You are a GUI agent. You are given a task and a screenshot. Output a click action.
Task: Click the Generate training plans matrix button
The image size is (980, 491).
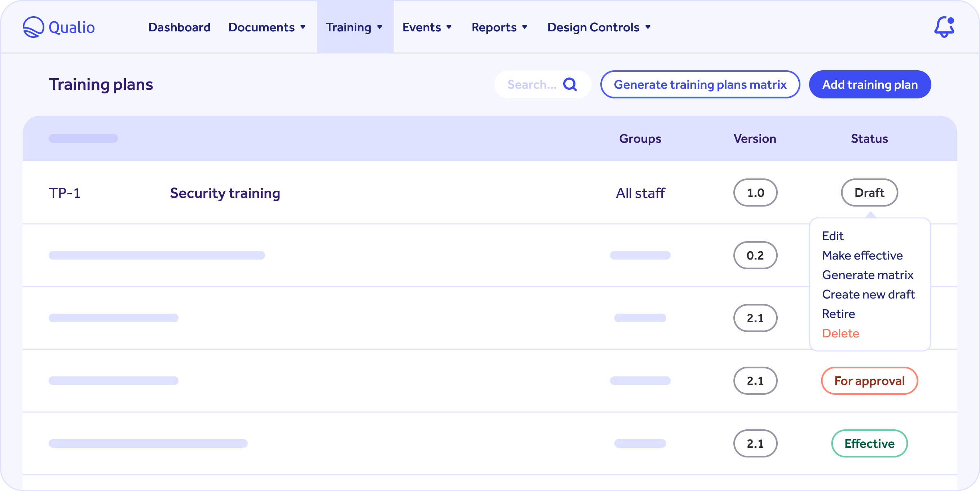(699, 85)
